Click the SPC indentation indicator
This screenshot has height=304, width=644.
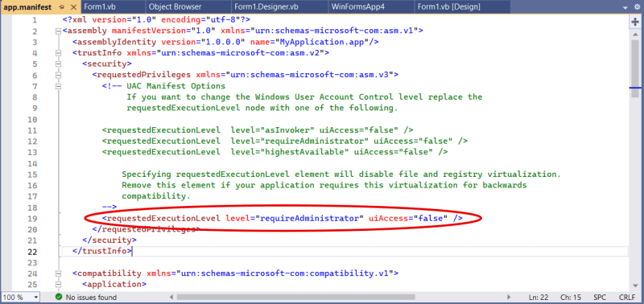tap(600, 297)
